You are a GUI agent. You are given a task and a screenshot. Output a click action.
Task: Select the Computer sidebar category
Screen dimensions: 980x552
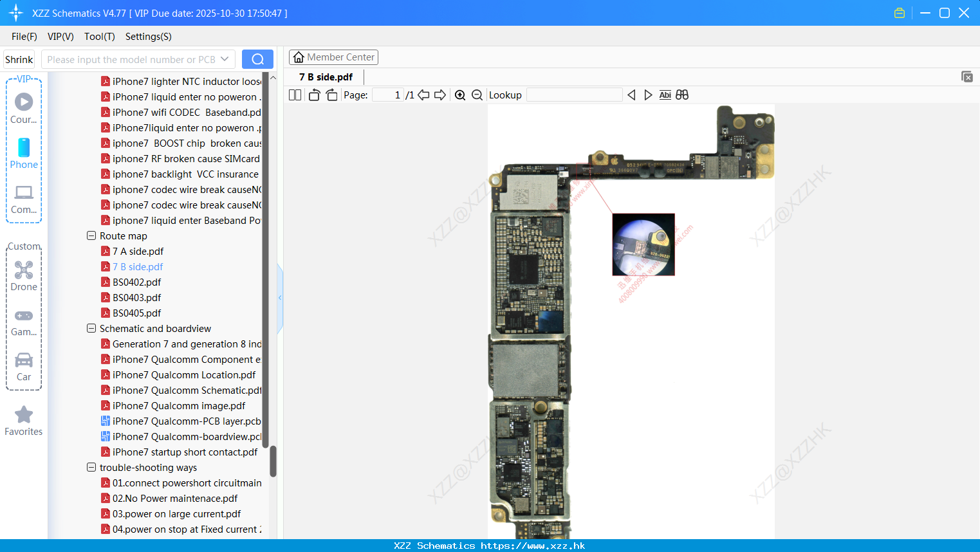[24, 199]
